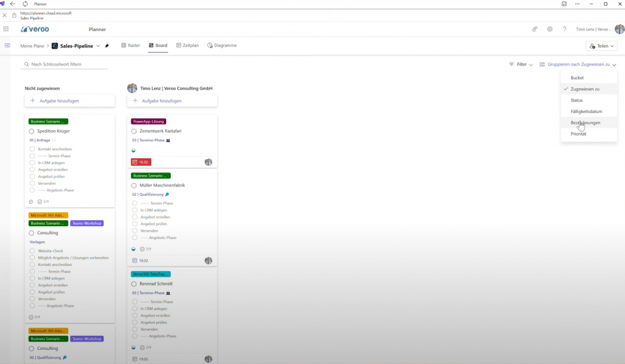Group by Bucket in dropdown menu
The width and height of the screenshot is (625, 364).
589,77
